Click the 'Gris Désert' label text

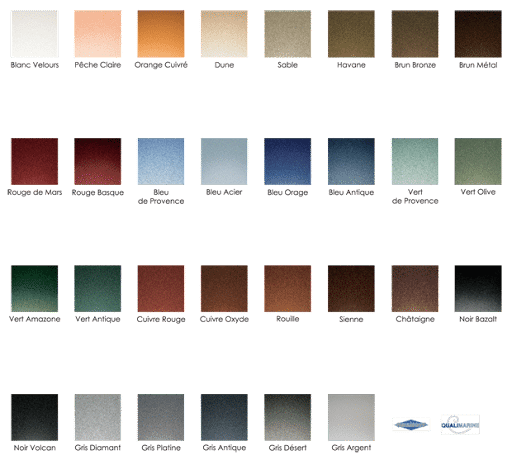[288, 448]
